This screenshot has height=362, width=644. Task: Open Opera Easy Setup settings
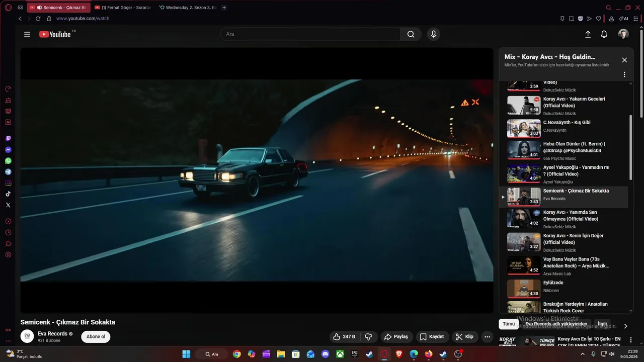[636, 19]
